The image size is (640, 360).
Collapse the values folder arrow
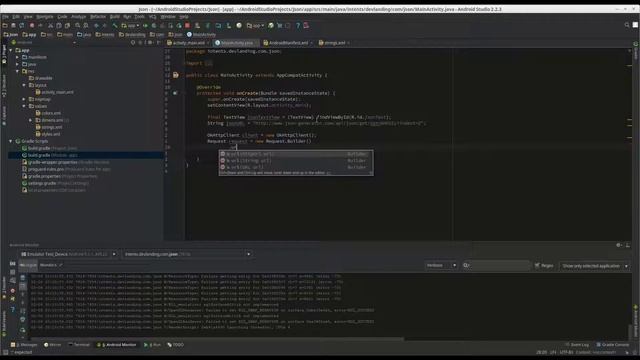(x=24, y=106)
